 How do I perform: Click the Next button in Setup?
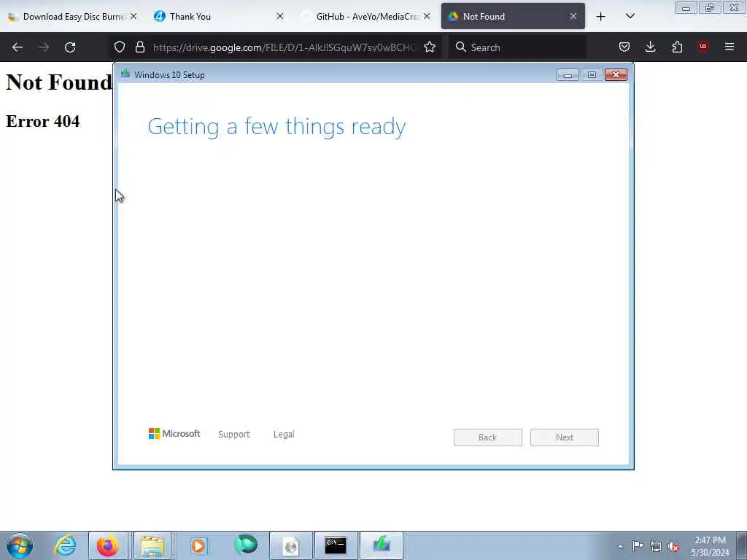tap(565, 437)
